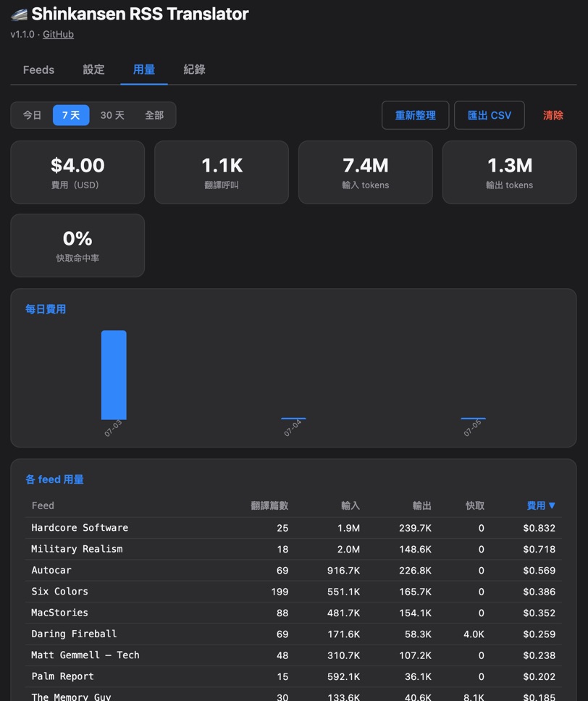
Task: Click the $0.569 cost cell
Action: tap(539, 571)
